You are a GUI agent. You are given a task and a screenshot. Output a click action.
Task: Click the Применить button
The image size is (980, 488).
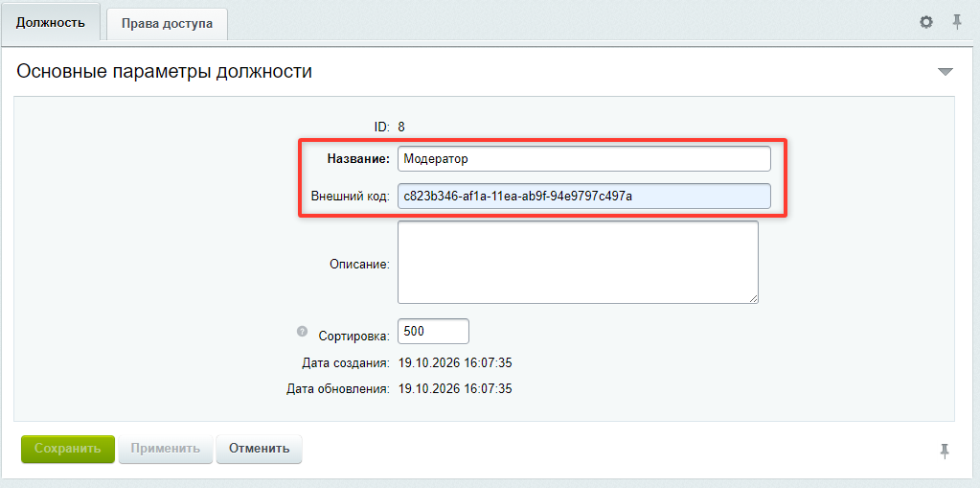point(166,449)
